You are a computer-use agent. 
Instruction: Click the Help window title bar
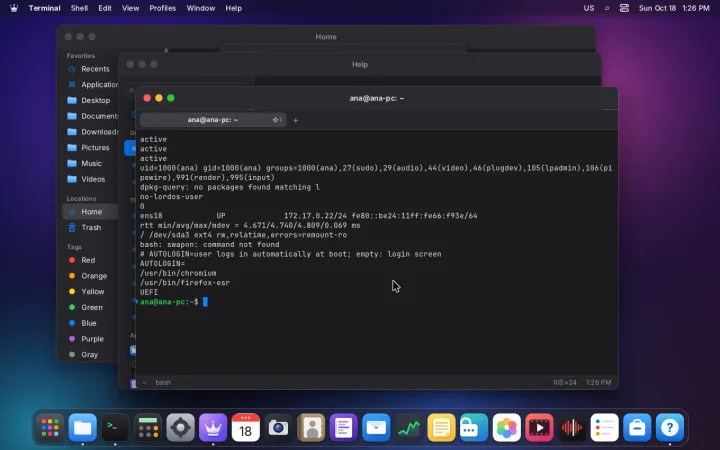360,64
